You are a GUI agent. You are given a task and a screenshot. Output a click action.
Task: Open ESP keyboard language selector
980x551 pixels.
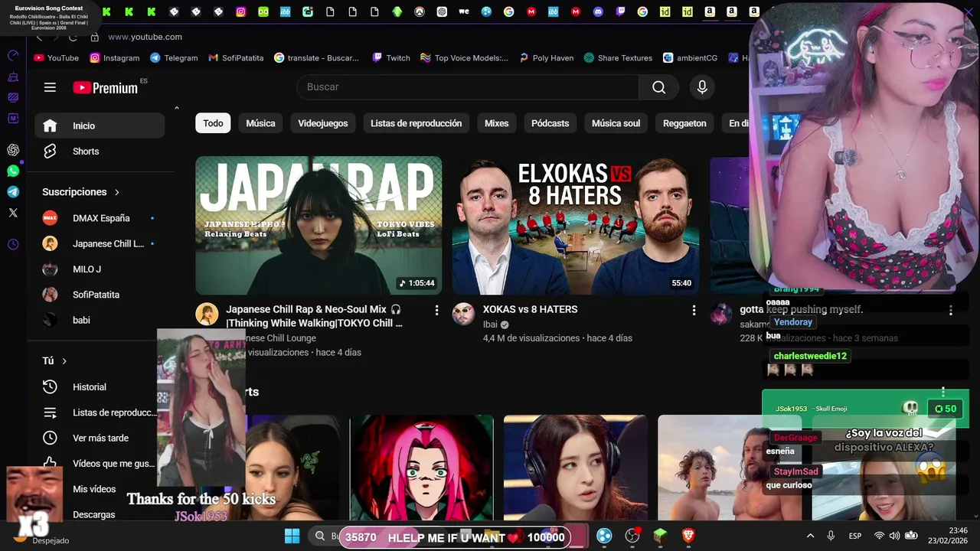[x=855, y=536]
